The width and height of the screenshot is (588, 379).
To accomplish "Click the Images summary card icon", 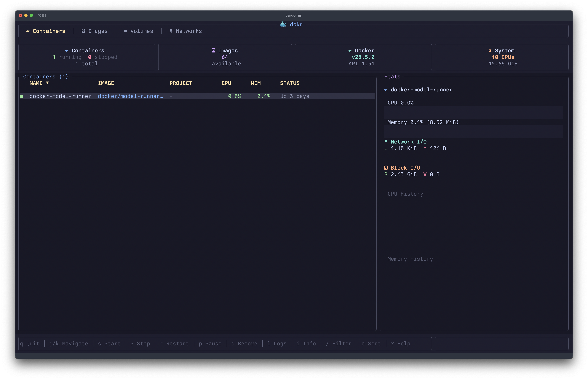I will 213,50.
